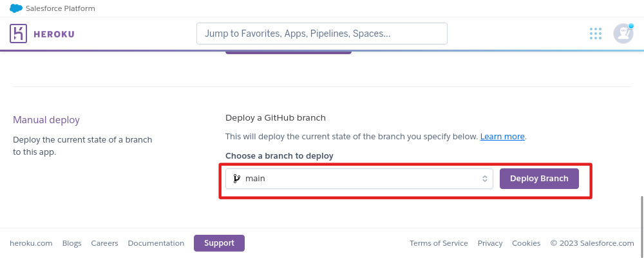Open the Heroku logo home icon
The width and height of the screenshot is (644, 258).
pos(19,34)
